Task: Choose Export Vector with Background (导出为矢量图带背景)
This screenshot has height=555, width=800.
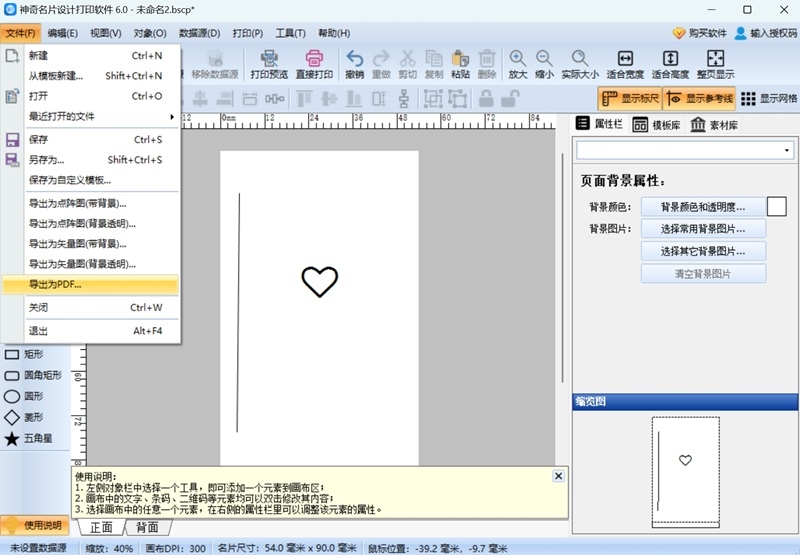Action: [x=102, y=244]
